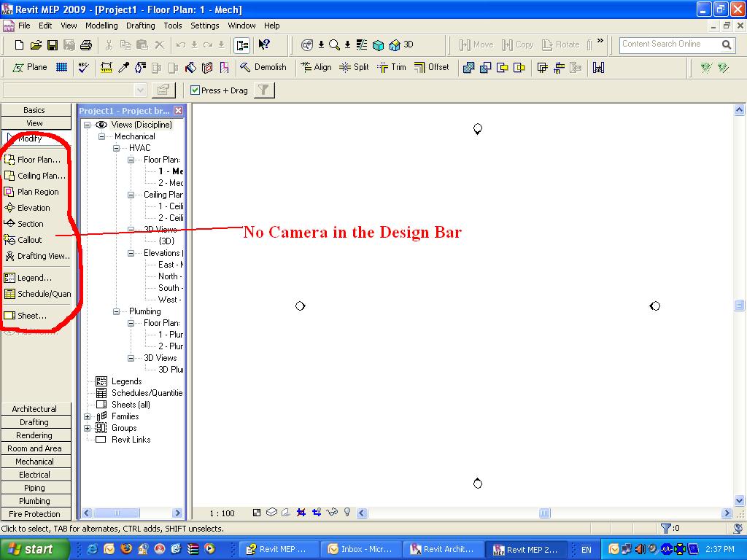Viewport: 747px width, 560px height.
Task: Click the Print icon in toolbar
Action: coord(85,45)
